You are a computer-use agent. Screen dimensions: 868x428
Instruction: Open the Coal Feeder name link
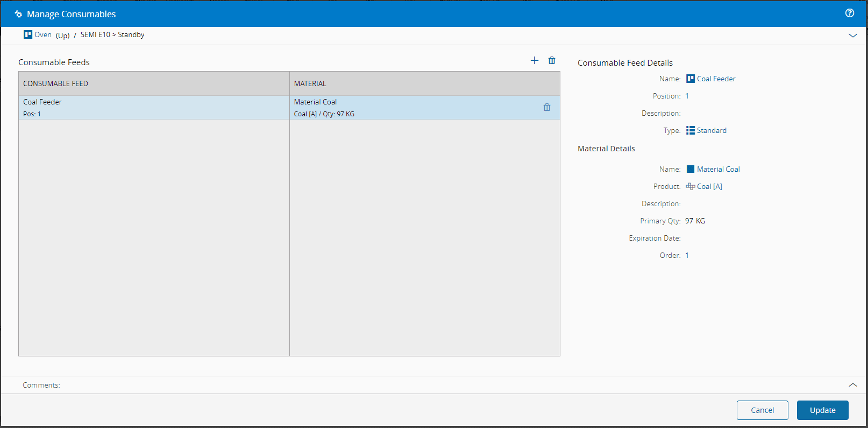pos(716,79)
